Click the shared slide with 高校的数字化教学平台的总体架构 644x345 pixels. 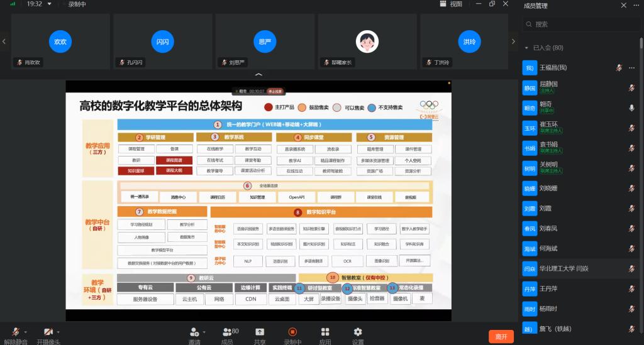pyautogui.click(x=258, y=200)
